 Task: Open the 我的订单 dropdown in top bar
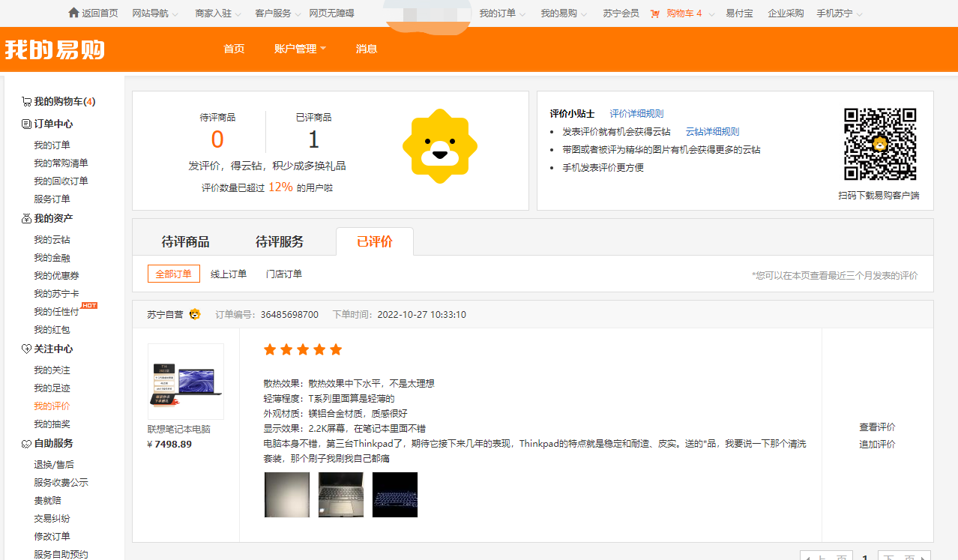(502, 13)
